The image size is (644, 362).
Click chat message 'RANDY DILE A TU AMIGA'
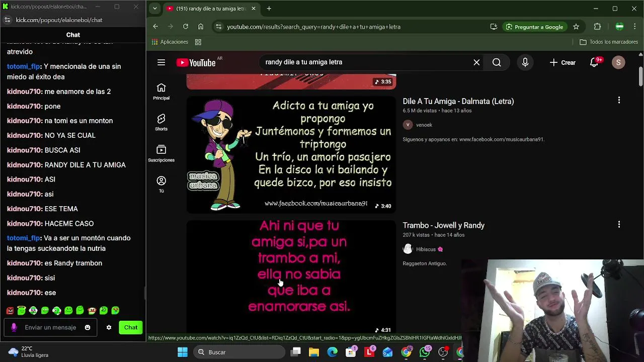[85, 165]
